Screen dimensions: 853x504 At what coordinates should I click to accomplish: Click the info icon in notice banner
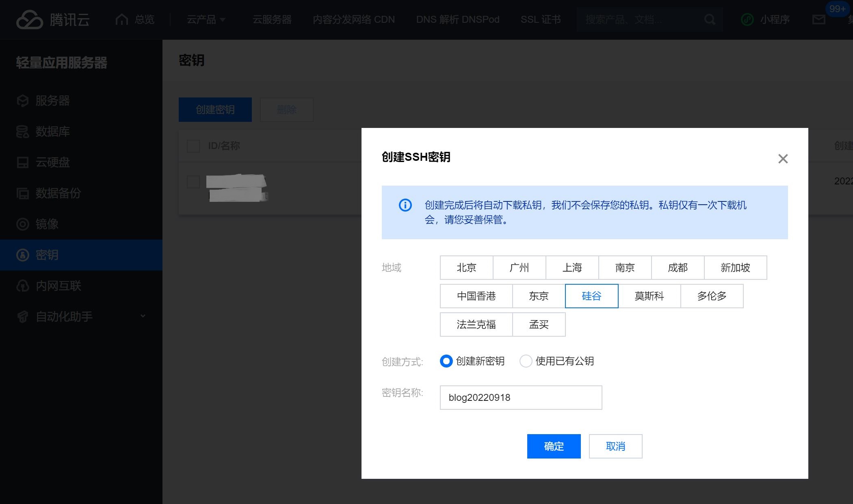[x=405, y=205]
